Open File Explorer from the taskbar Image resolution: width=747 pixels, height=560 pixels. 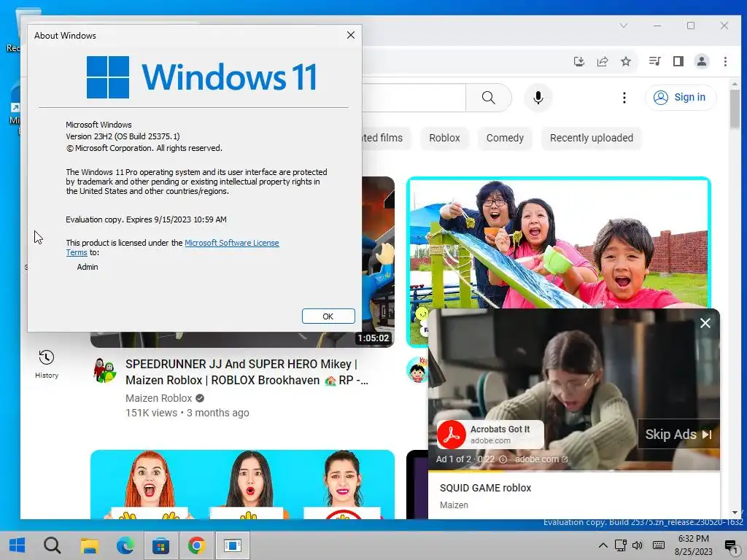tap(89, 545)
